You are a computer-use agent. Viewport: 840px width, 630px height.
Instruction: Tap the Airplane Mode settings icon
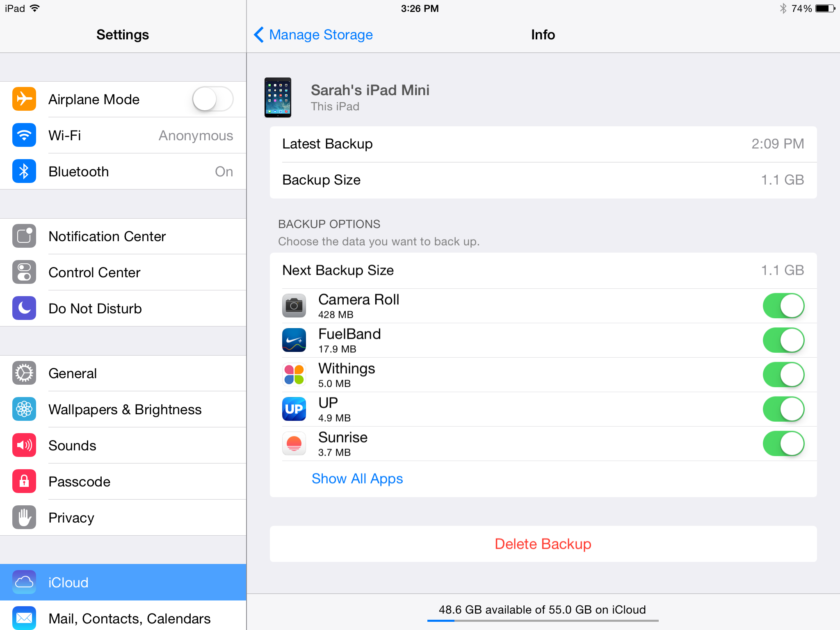[x=23, y=99]
